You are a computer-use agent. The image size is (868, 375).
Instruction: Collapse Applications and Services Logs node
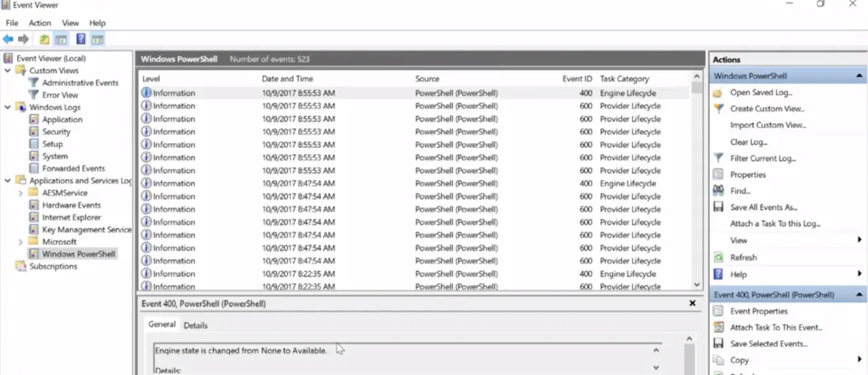click(7, 180)
